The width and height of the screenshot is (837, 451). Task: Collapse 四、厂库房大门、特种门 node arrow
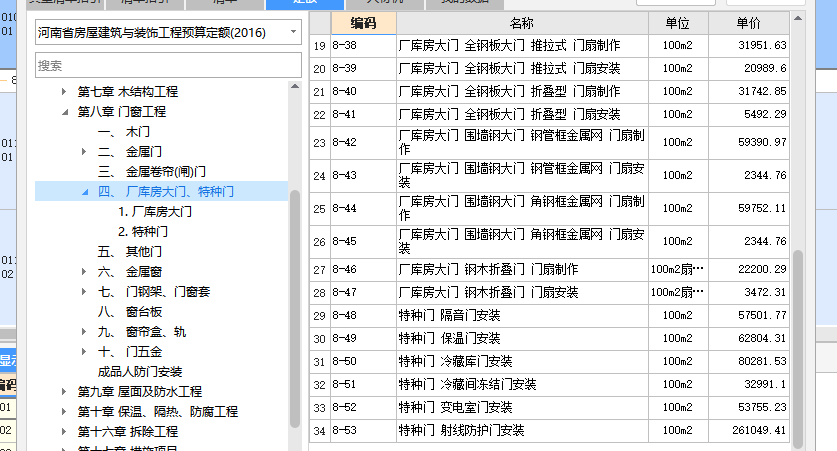click(x=85, y=192)
